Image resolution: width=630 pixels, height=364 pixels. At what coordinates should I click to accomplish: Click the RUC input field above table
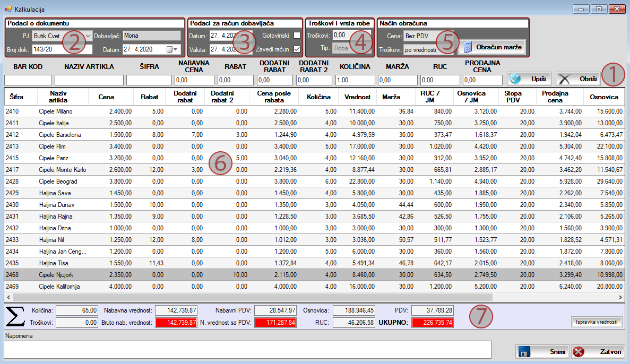coord(440,80)
